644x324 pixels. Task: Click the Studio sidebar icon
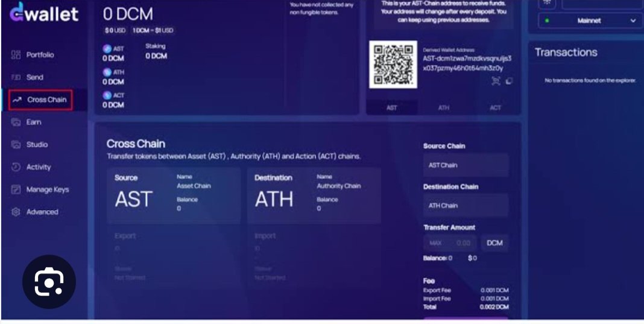[x=16, y=145]
